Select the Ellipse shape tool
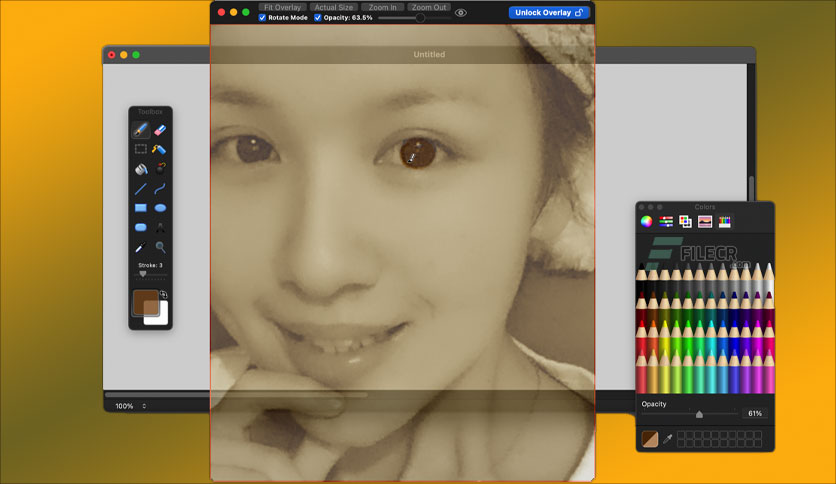 (160, 208)
